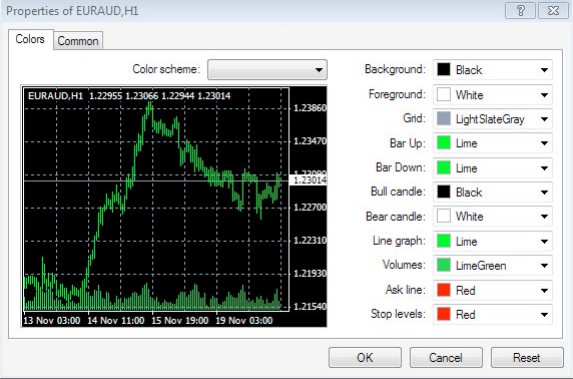Click the lime Line graph swatch
This screenshot has width=573, height=379.
pos(444,241)
